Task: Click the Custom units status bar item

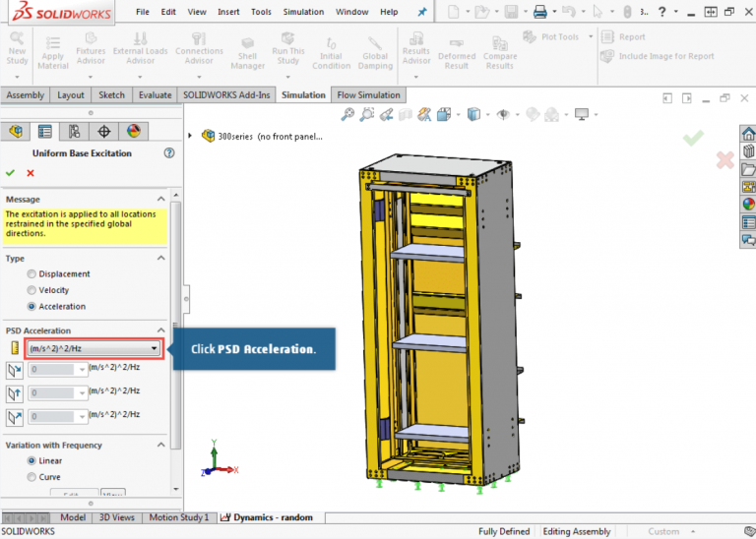Action: pos(662,532)
